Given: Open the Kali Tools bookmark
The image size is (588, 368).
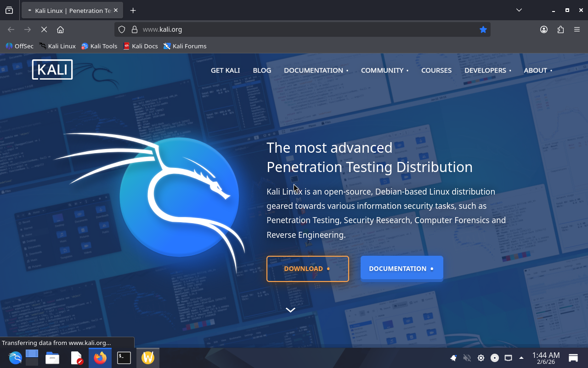Looking at the screenshot, I should pos(99,46).
